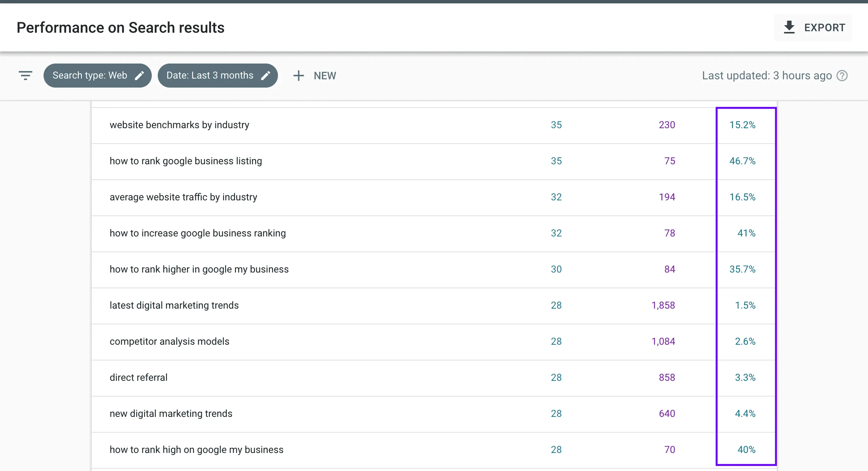The width and height of the screenshot is (868, 471).
Task: Open the Date: Last 3 months chip
Action: coord(218,76)
